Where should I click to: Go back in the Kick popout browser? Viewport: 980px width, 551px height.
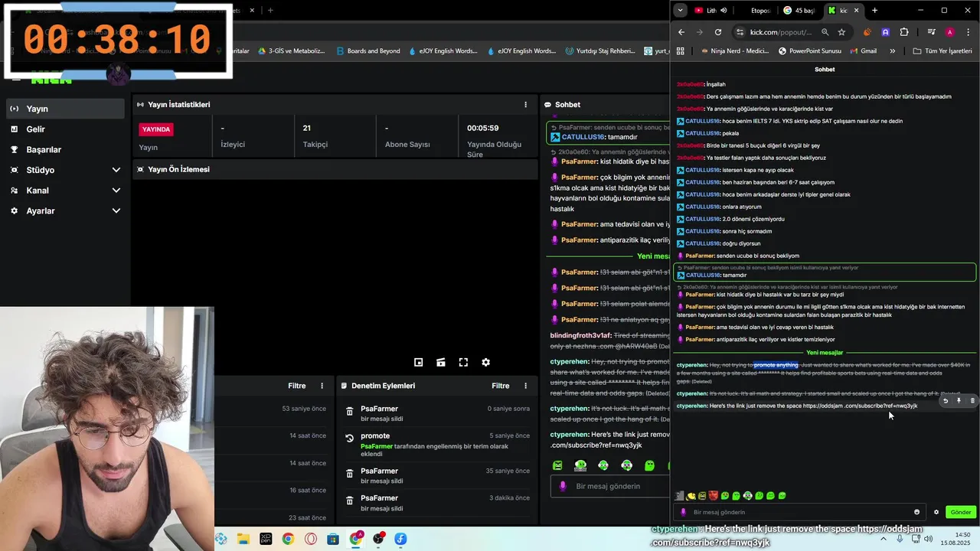[x=681, y=32]
